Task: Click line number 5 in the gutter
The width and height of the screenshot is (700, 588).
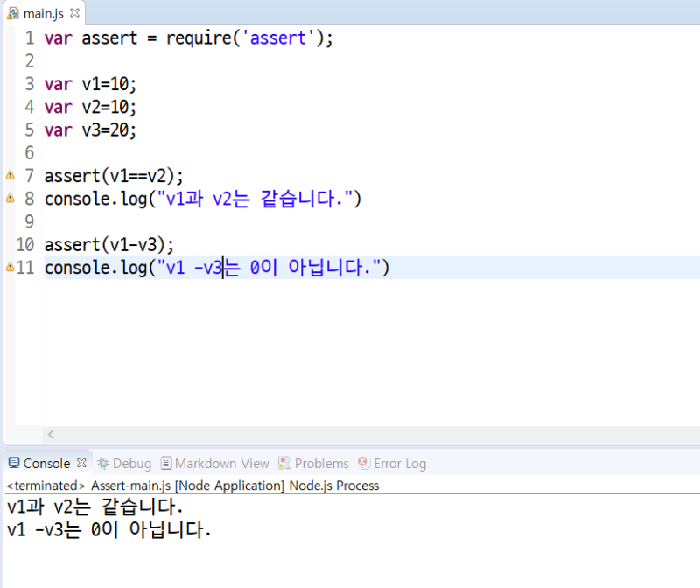Action: pos(28,129)
